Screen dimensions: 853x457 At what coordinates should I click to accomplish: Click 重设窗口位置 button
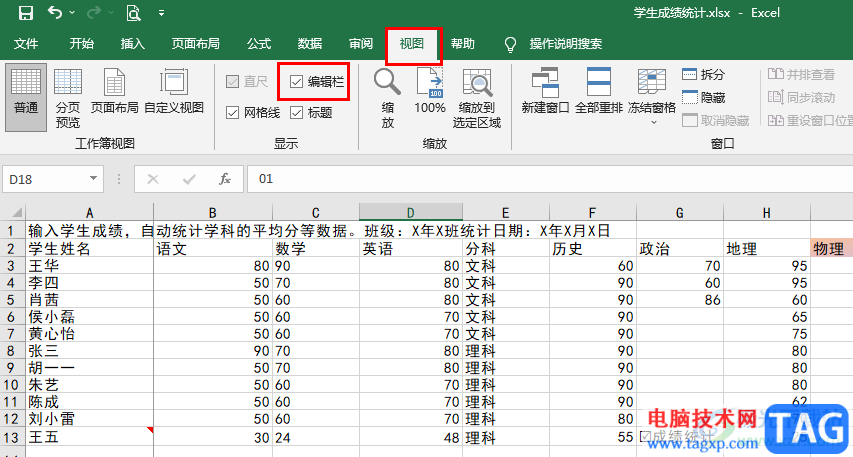pyautogui.click(x=810, y=120)
